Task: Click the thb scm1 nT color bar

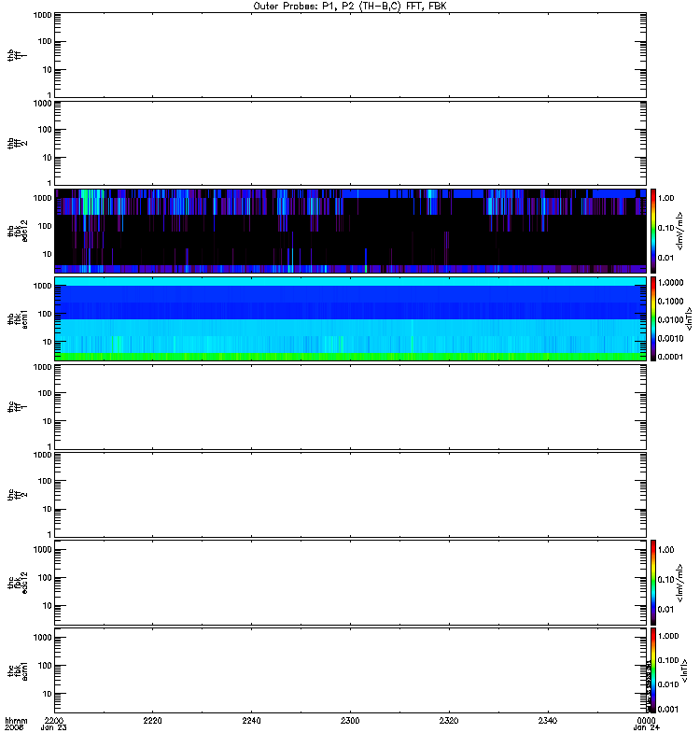Action: pos(653,318)
